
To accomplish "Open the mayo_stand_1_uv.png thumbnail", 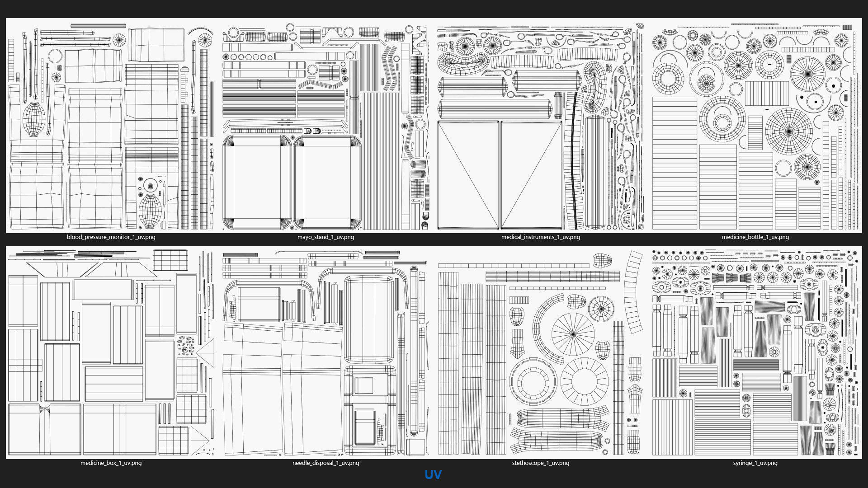I will pyautogui.click(x=325, y=126).
